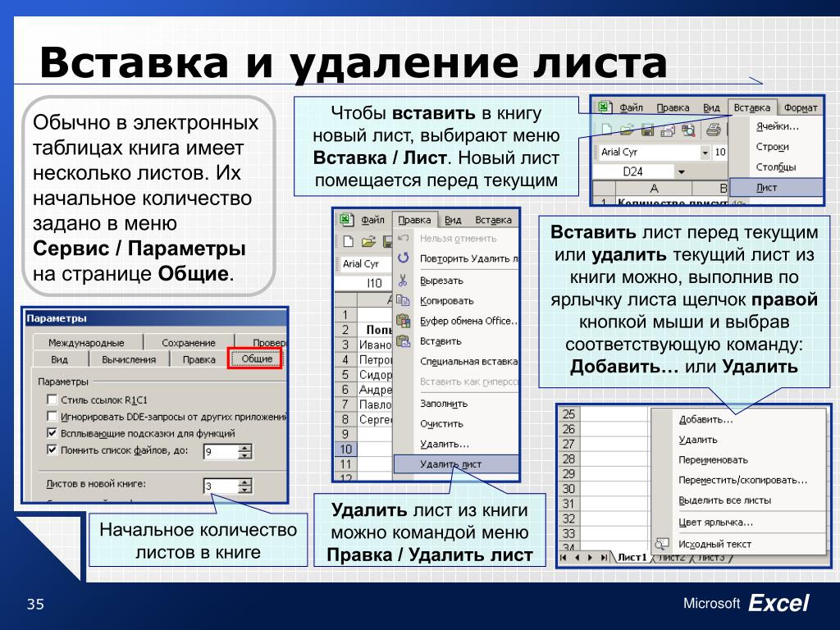Image resolution: width=840 pixels, height=630 pixels.
Task: Click Arial Cyr font box in Правка screenshot
Action: tap(367, 263)
